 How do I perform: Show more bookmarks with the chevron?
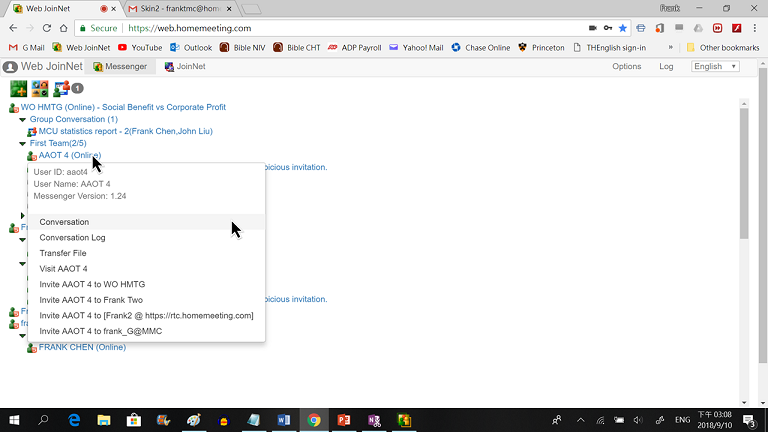(x=669, y=47)
